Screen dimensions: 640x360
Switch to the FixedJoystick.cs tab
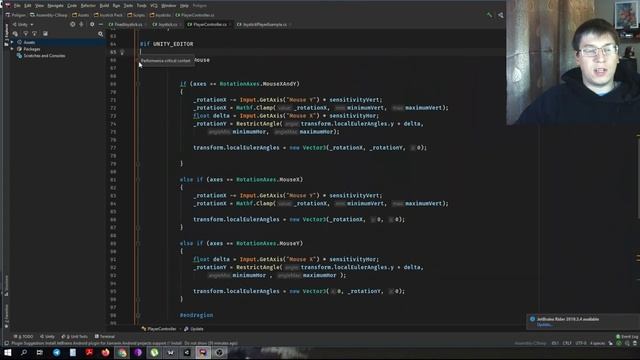click(x=126, y=24)
